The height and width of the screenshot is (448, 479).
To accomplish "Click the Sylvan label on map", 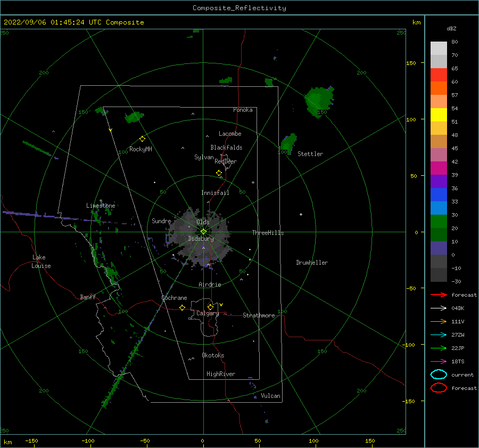I will (x=204, y=157).
